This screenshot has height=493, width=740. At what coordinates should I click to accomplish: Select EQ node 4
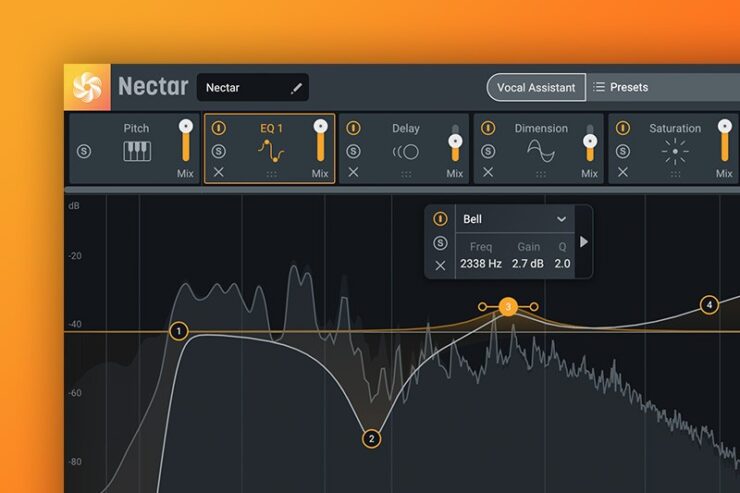click(709, 305)
